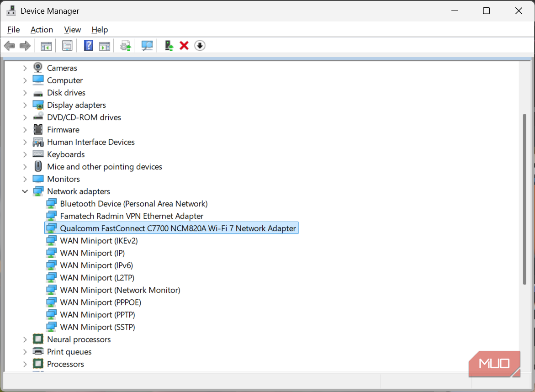Select Famatech Radmin VPN Ethernet Adapter
Viewport: 535px width, 392px height.
132,216
